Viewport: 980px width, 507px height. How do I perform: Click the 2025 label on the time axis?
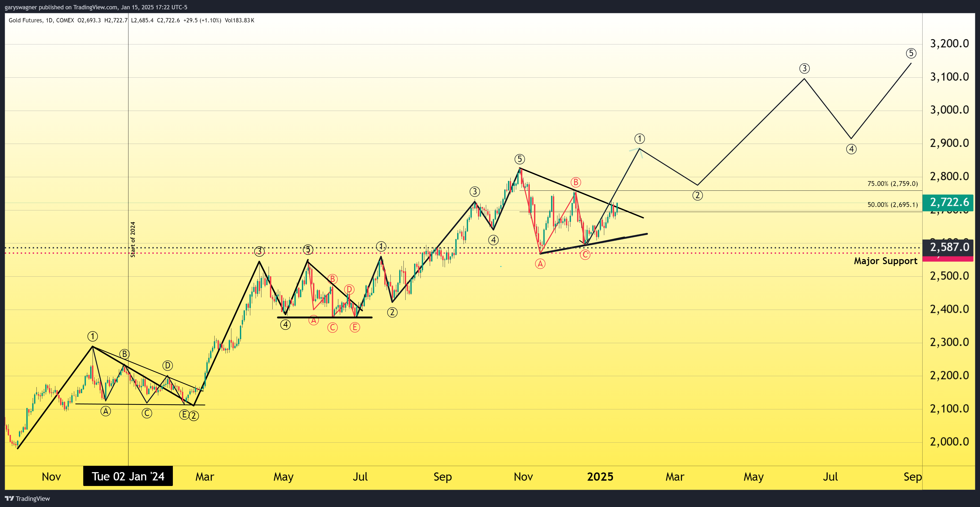(600, 477)
